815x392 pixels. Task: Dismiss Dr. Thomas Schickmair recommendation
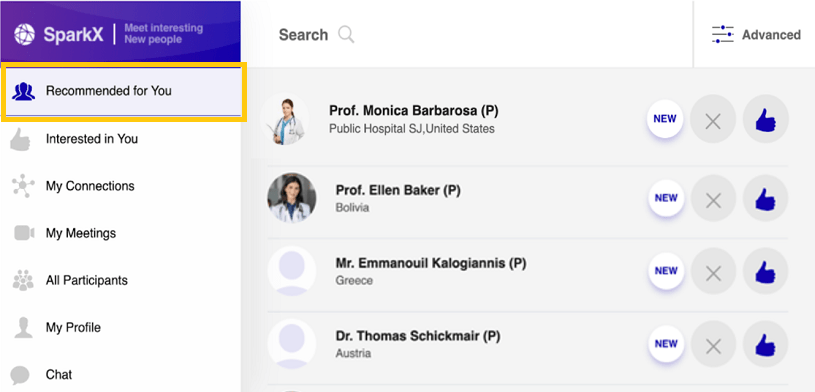coord(713,344)
